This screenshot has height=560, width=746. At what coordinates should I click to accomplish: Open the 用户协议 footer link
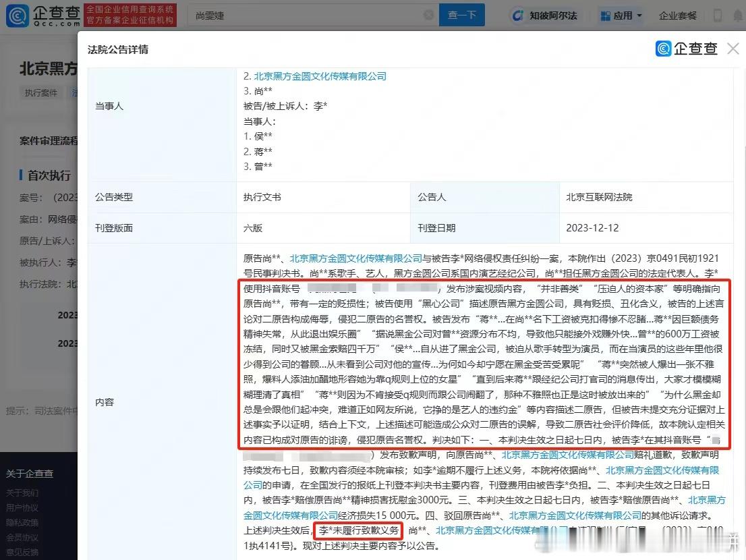(x=22, y=507)
